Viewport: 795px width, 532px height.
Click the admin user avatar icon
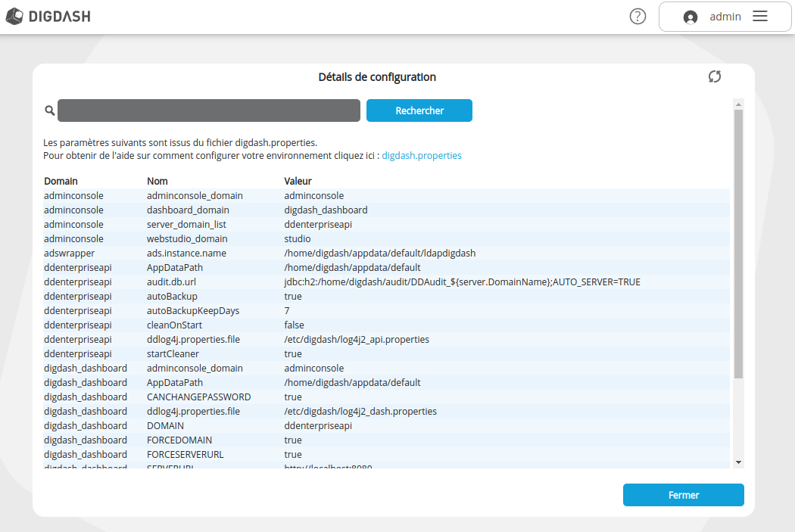pos(690,17)
